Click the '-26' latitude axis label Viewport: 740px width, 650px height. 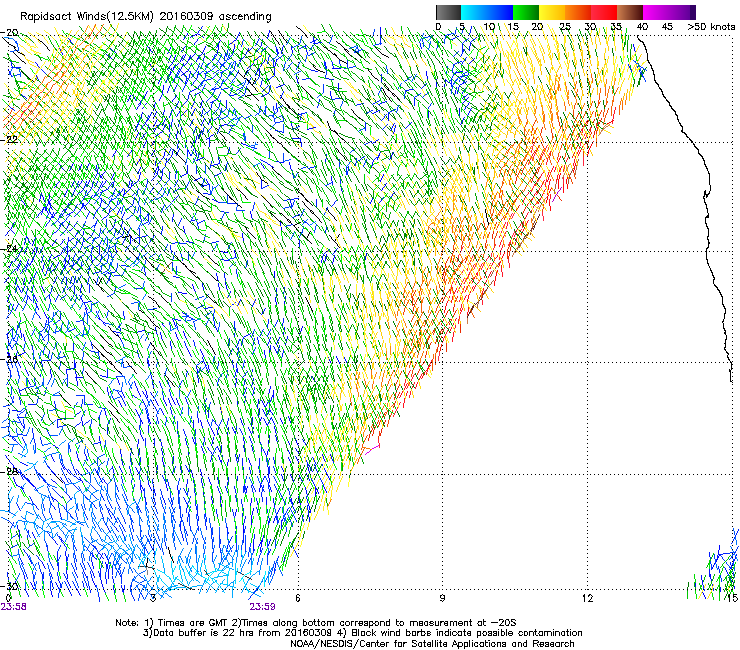(x=10, y=360)
